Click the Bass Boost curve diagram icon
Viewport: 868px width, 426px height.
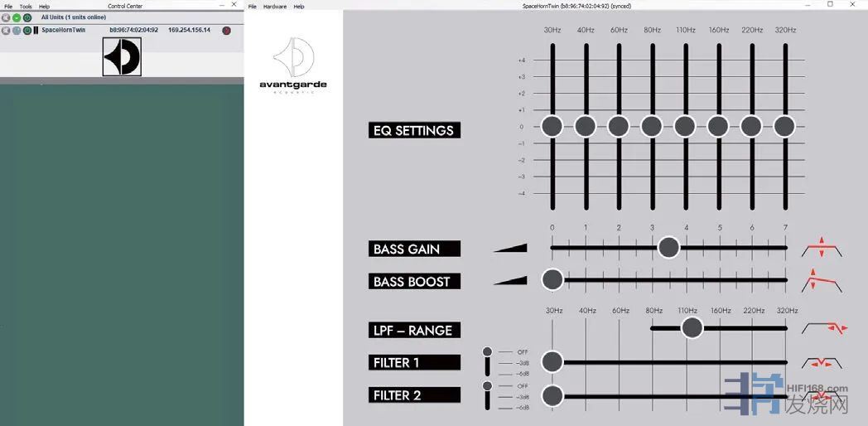(x=822, y=281)
